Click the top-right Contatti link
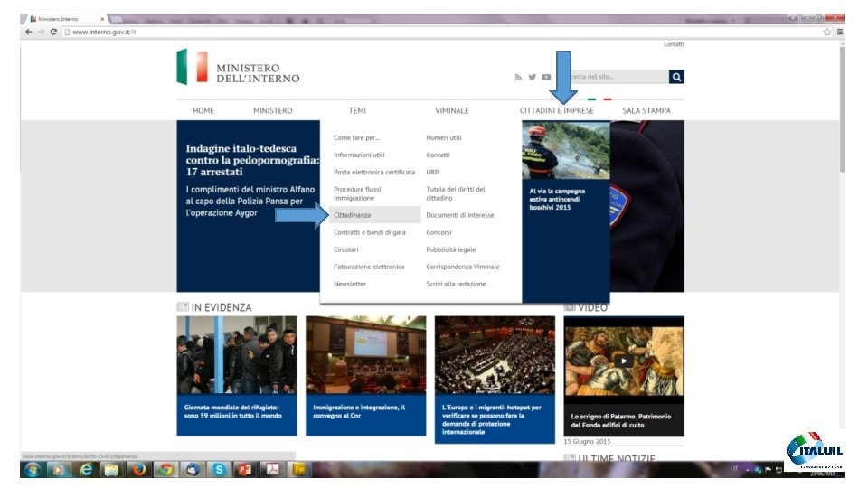 click(674, 44)
